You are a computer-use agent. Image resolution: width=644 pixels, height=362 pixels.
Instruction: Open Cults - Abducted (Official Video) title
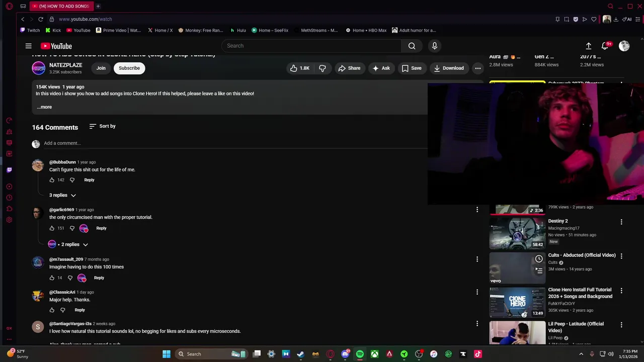pos(582,255)
